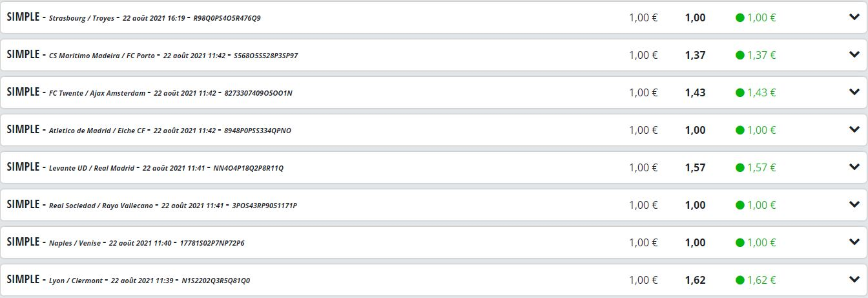Click green status dot for Real Sociedad bet

point(740,206)
